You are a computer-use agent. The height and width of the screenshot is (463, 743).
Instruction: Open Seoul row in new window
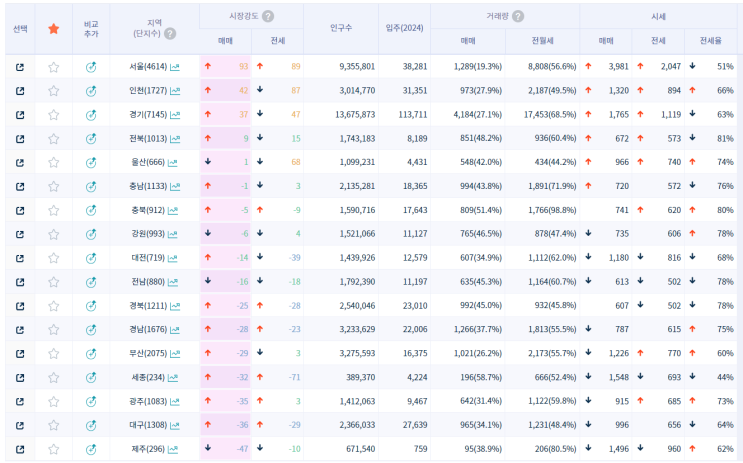pyautogui.click(x=20, y=66)
